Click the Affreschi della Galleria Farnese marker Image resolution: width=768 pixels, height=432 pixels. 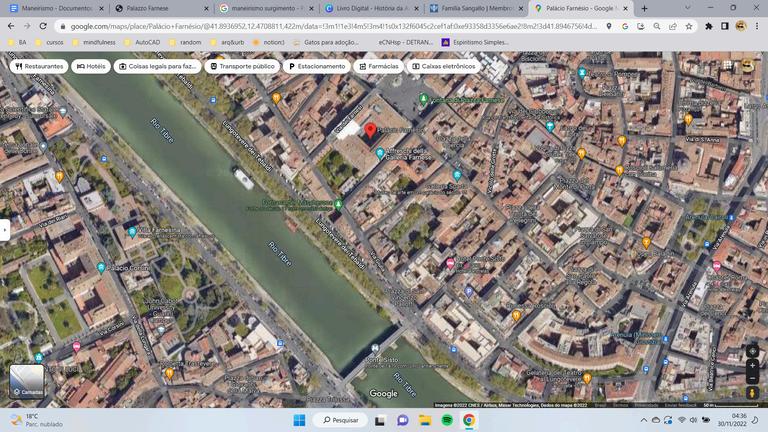coord(380,154)
